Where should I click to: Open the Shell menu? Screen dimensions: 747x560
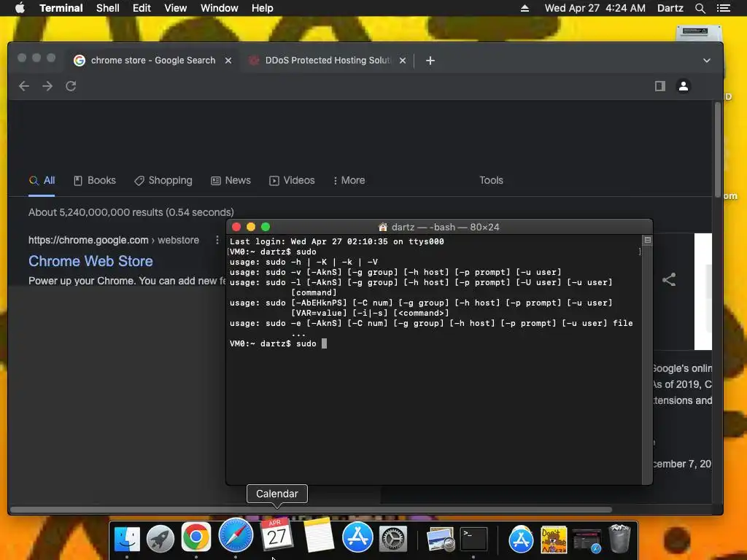(108, 8)
